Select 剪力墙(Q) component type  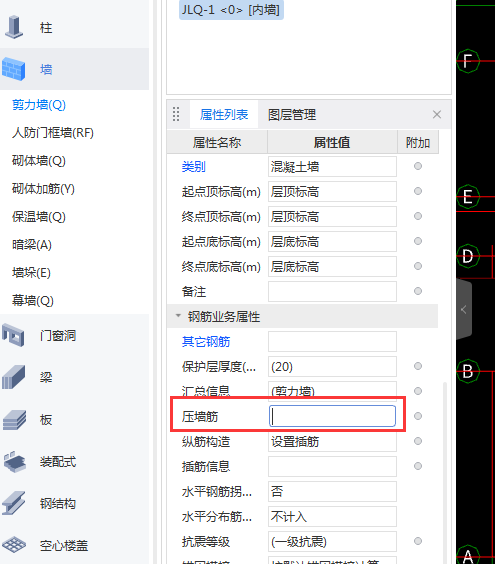pos(39,105)
